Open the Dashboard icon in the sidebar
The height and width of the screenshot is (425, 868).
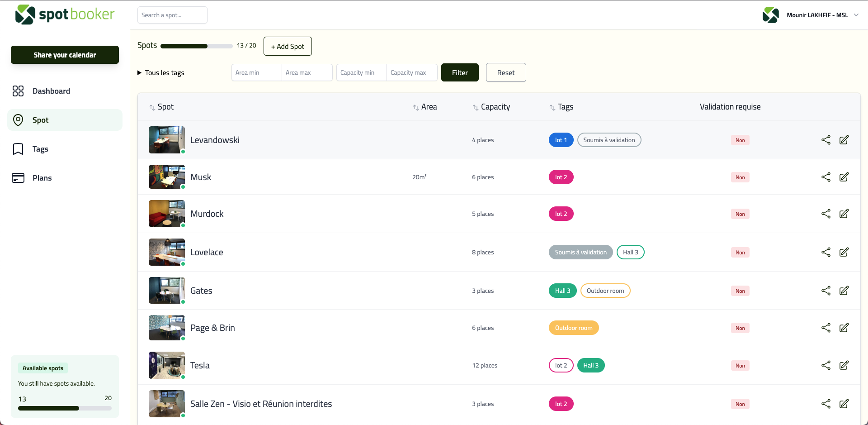click(x=18, y=91)
